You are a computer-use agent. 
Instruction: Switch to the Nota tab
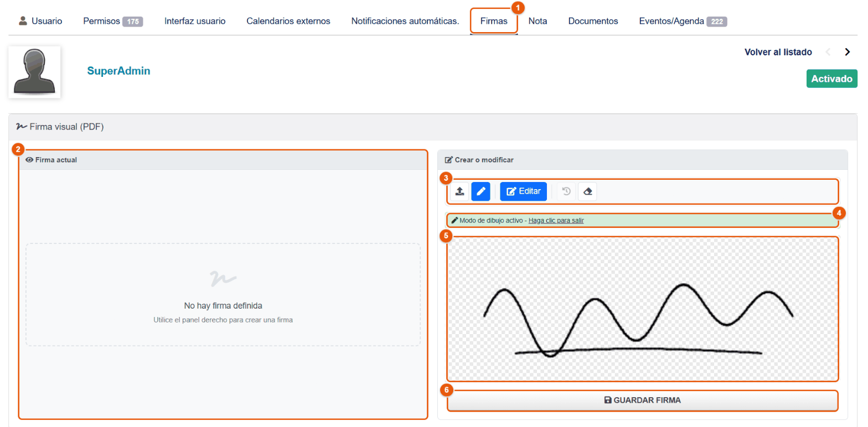[538, 21]
